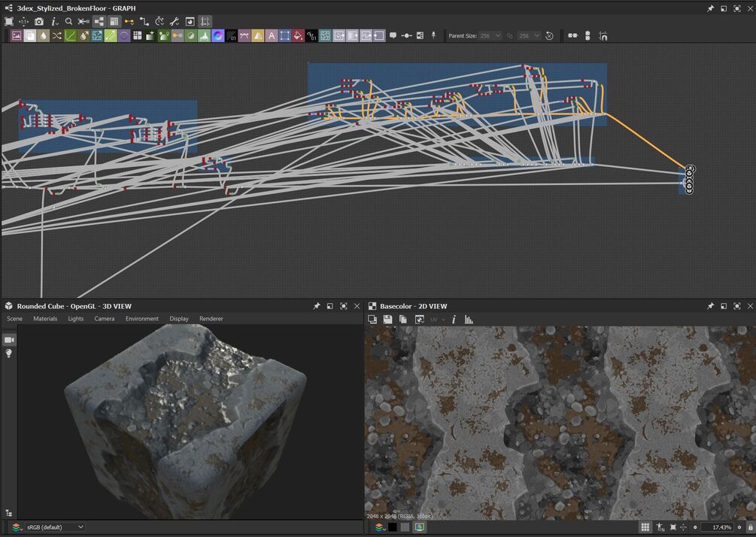Open the wrench tools dropdown
756x537 pixels.
tap(175, 22)
